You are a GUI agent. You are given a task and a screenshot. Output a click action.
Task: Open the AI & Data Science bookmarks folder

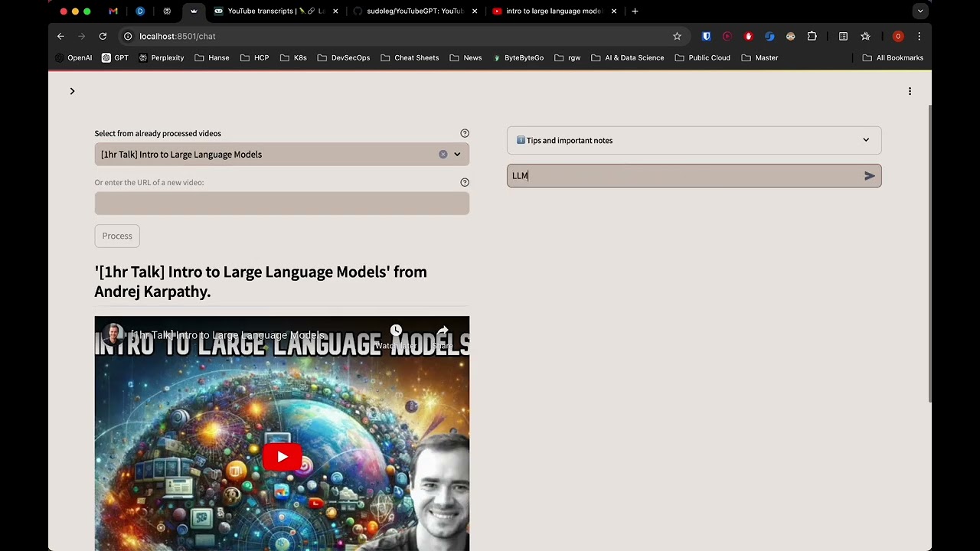click(628, 58)
